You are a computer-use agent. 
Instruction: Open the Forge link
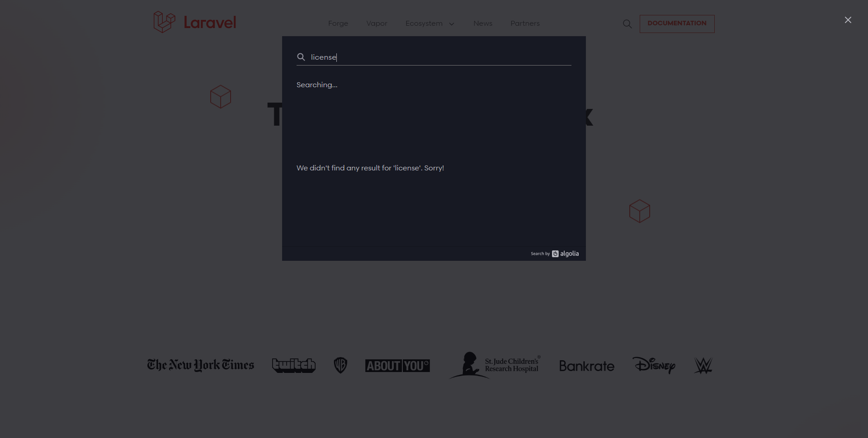coord(338,24)
